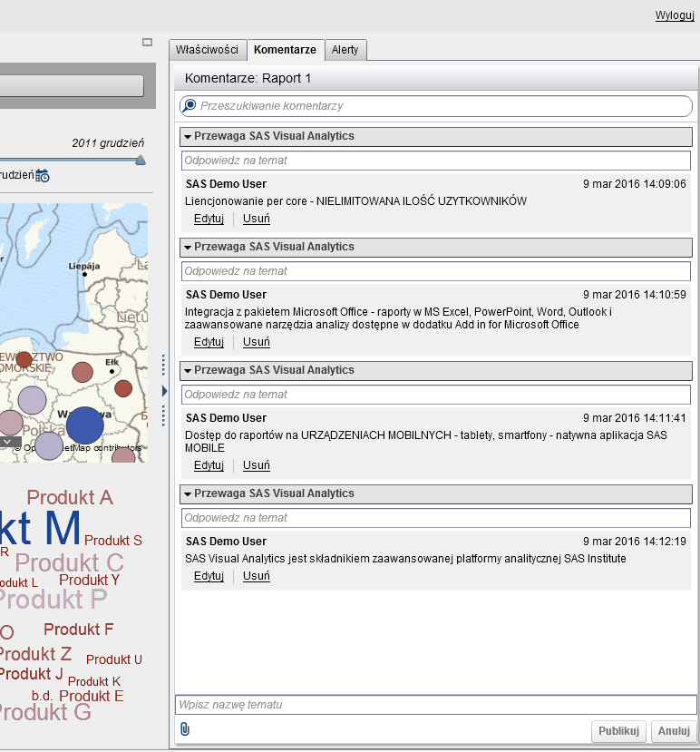Click the SAS Demo User name at 14:09:06
This screenshot has width=700, height=752.
(227, 184)
